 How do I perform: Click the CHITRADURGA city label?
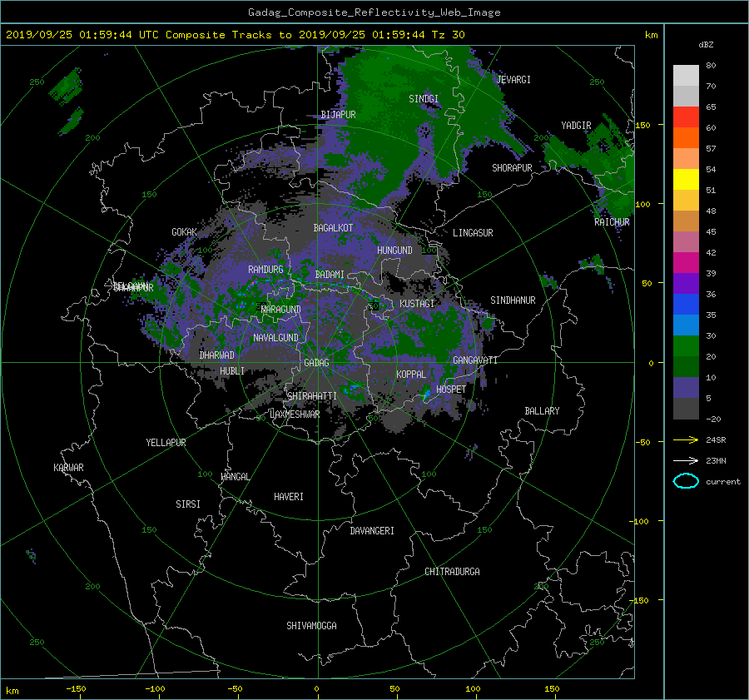[x=452, y=572]
